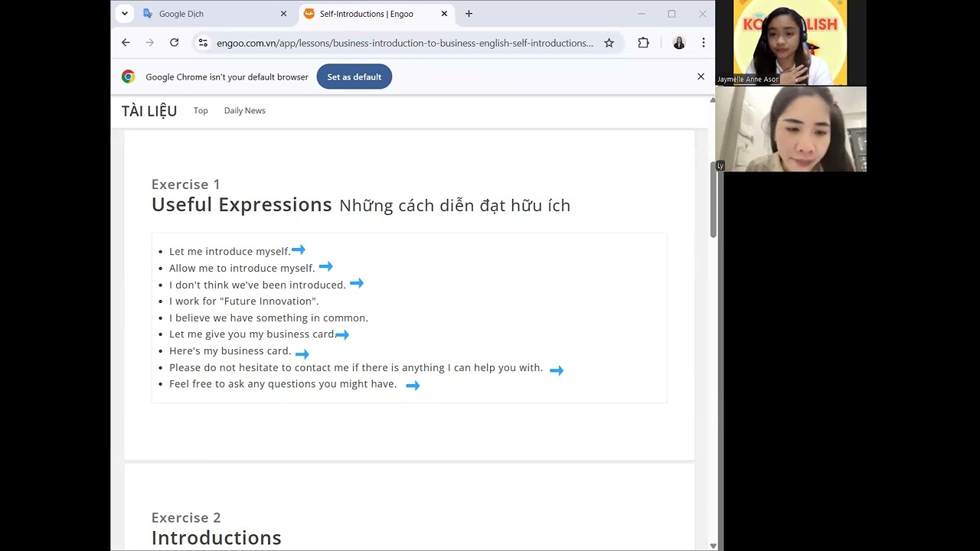
Task: Click the Exercise 2 label
Action: pyautogui.click(x=186, y=517)
